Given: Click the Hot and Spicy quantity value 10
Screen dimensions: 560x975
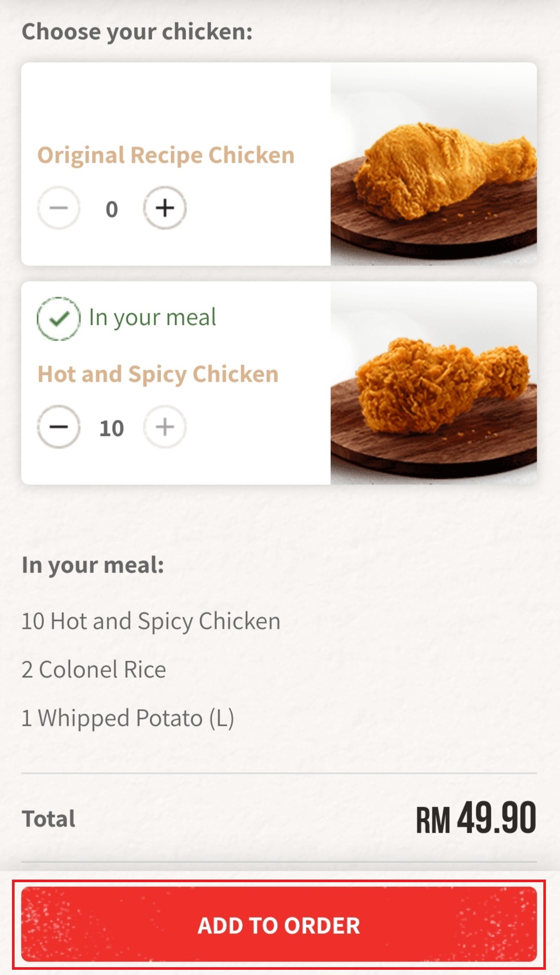Looking at the screenshot, I should point(111,428).
